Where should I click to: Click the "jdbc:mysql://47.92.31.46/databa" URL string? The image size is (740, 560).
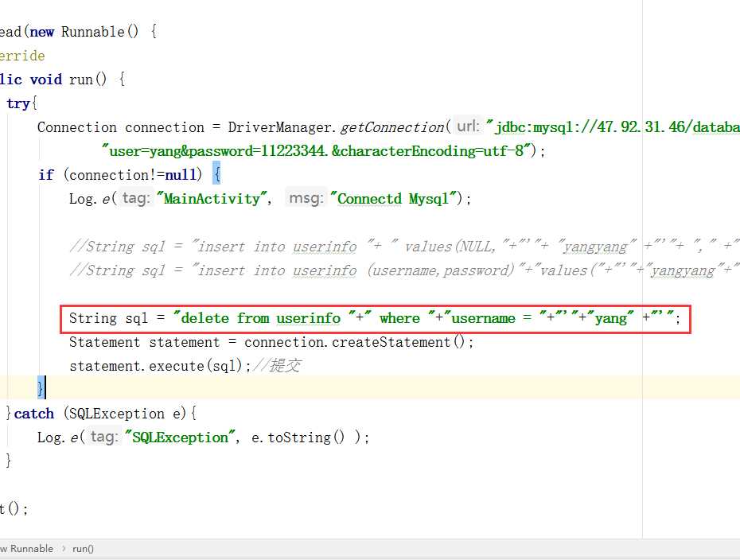[613, 127]
